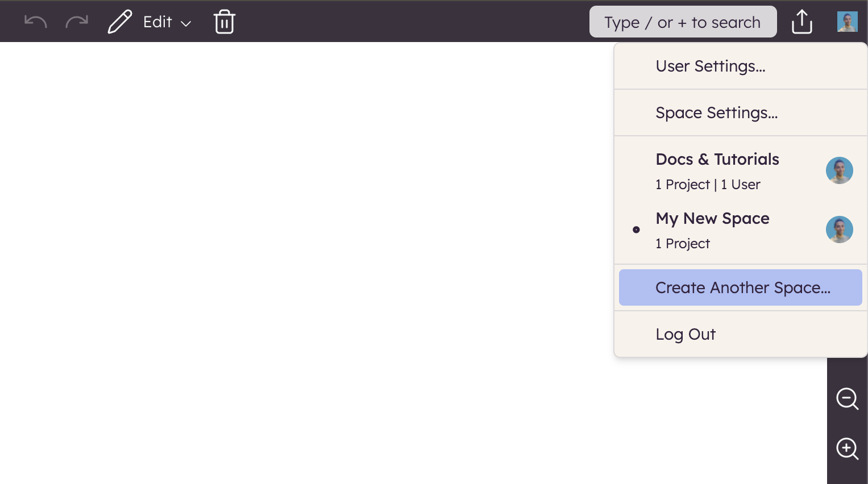
Task: Click the trash delete icon
Action: pyautogui.click(x=225, y=22)
